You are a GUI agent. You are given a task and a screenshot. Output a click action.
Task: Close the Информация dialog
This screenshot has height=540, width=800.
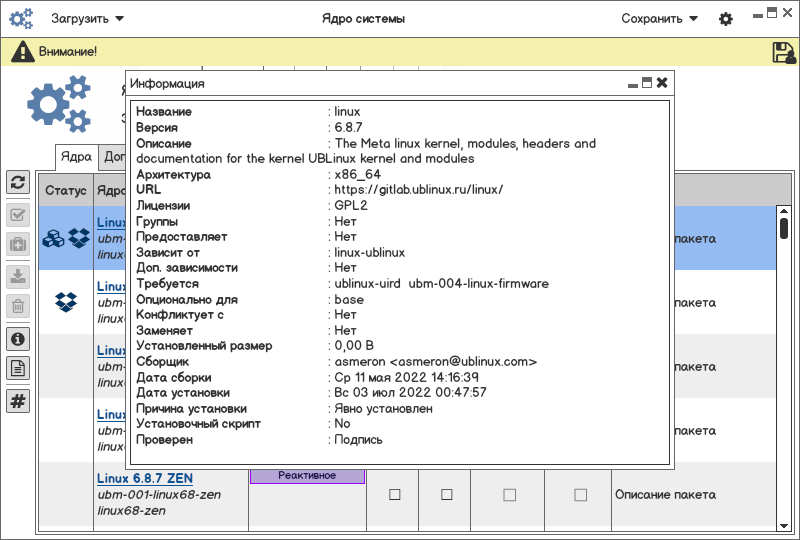[662, 84]
